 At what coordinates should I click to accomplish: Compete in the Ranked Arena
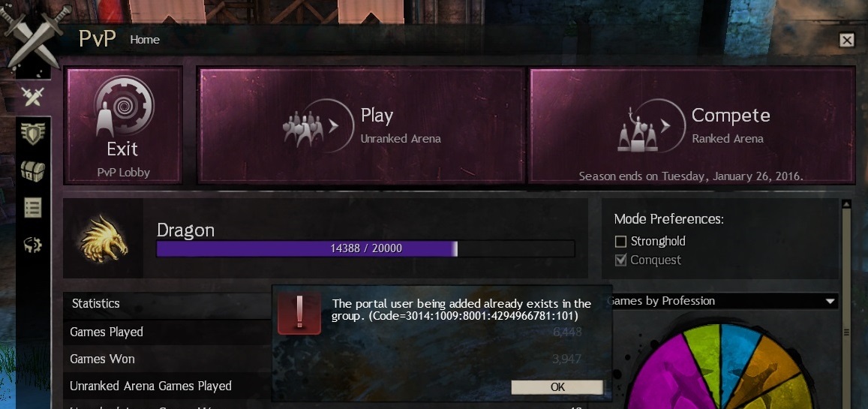pyautogui.click(x=692, y=125)
